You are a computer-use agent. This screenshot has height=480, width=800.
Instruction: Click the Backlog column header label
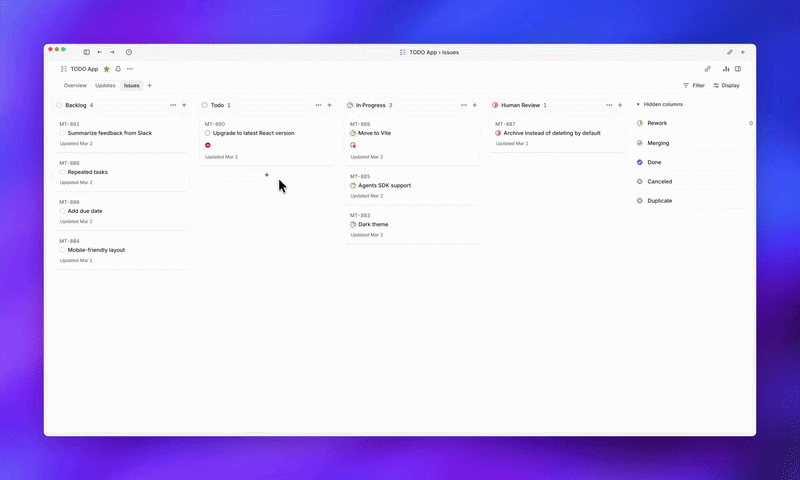point(76,105)
